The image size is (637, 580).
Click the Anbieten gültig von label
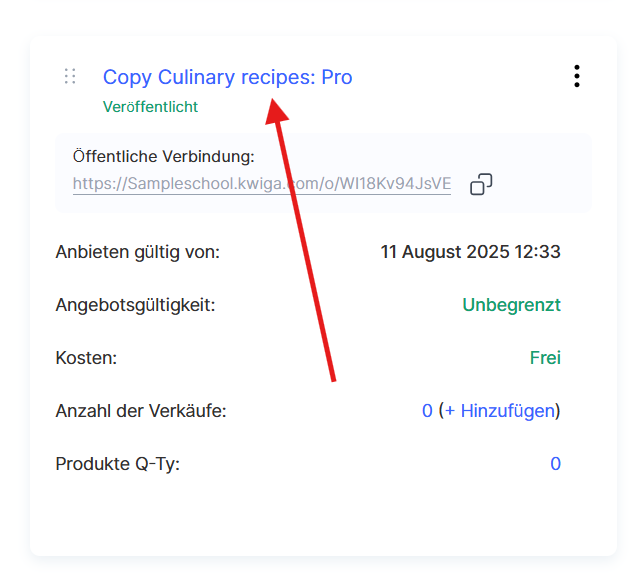pyautogui.click(x=137, y=252)
